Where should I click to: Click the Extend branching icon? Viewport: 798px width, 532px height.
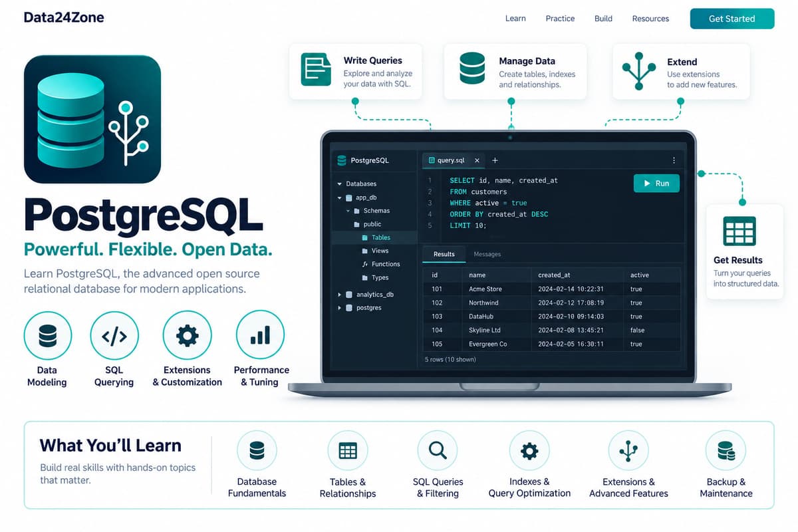[x=639, y=71]
